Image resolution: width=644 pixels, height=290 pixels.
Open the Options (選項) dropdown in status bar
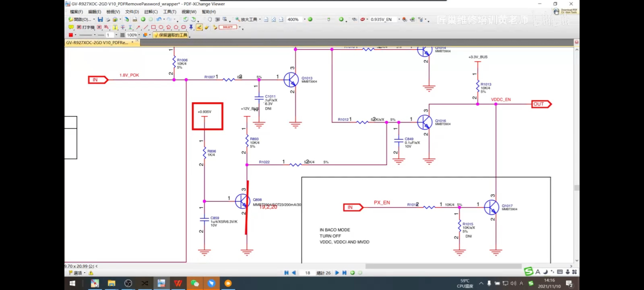tap(77, 273)
